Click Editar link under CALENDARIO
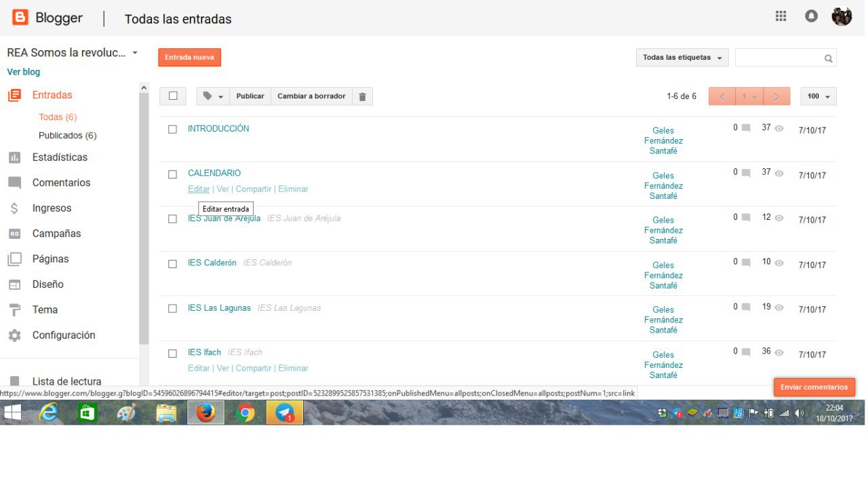This screenshot has width=868, height=488. (x=199, y=189)
